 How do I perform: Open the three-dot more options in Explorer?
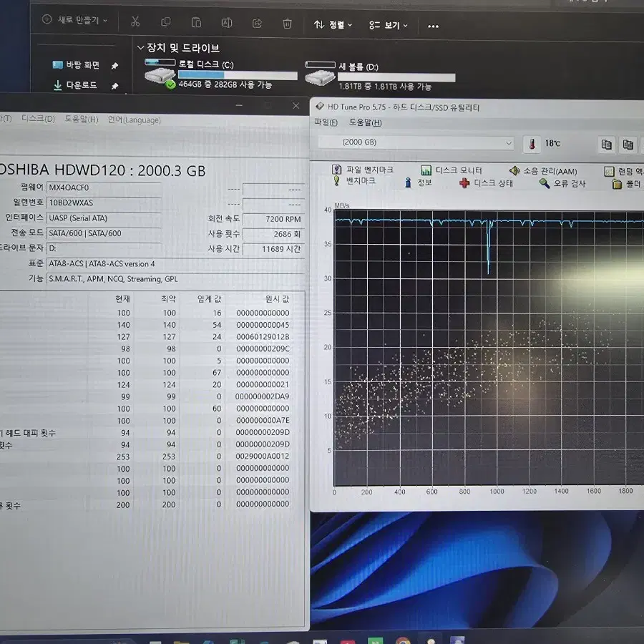[433, 26]
